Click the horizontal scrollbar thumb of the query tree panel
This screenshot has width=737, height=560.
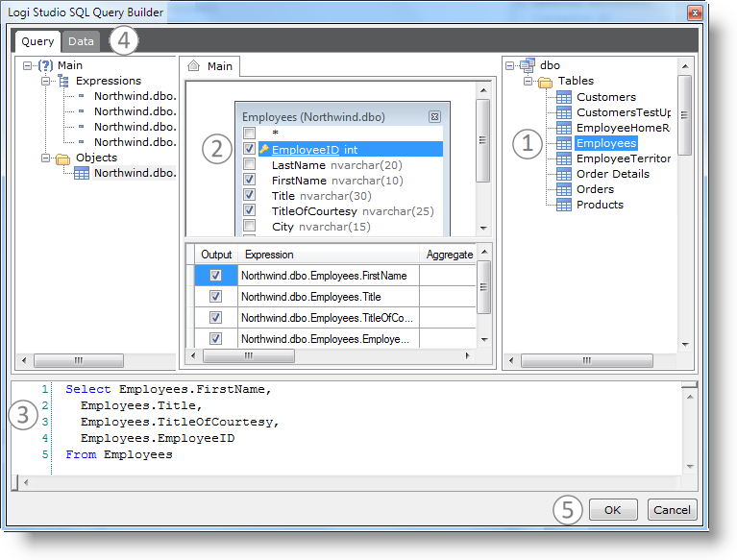coord(79,361)
